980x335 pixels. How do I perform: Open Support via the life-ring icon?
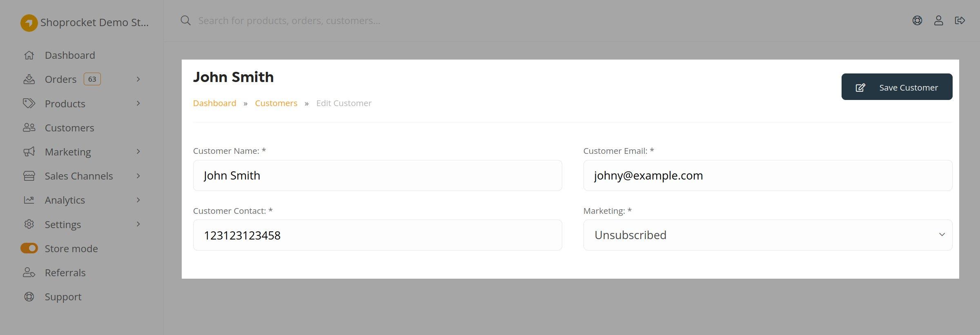pos(29,297)
